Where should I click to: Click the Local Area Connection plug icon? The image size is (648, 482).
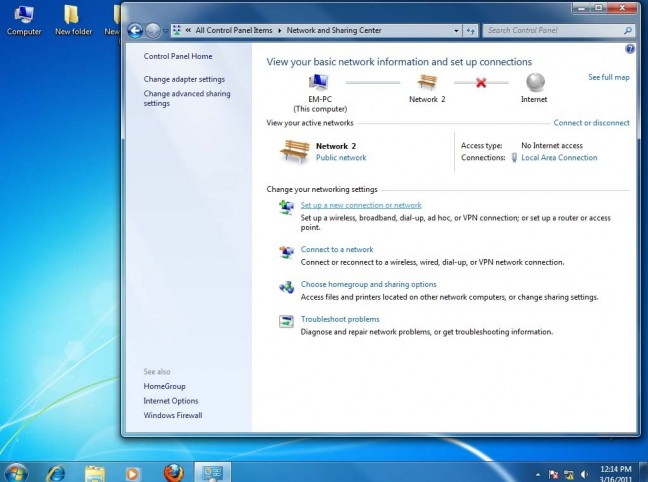[x=514, y=157]
